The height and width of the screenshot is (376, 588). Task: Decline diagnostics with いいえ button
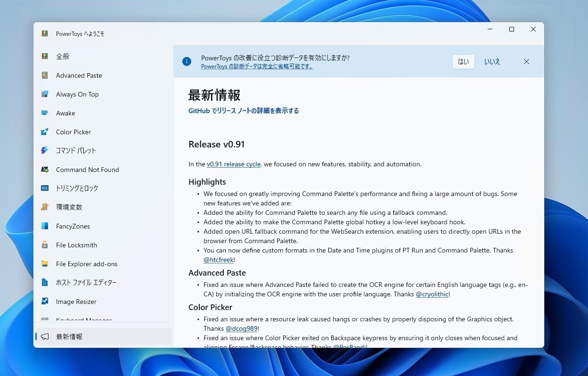coord(492,62)
